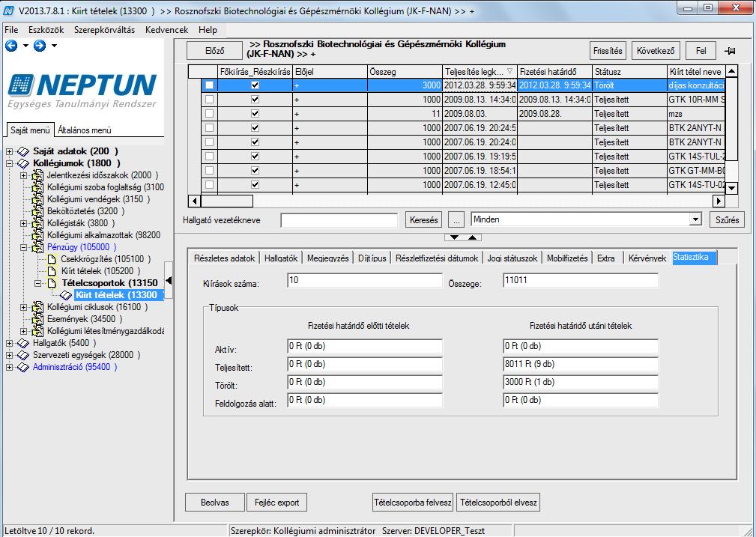
Task: Click the application icon in title bar
Action: point(9,10)
